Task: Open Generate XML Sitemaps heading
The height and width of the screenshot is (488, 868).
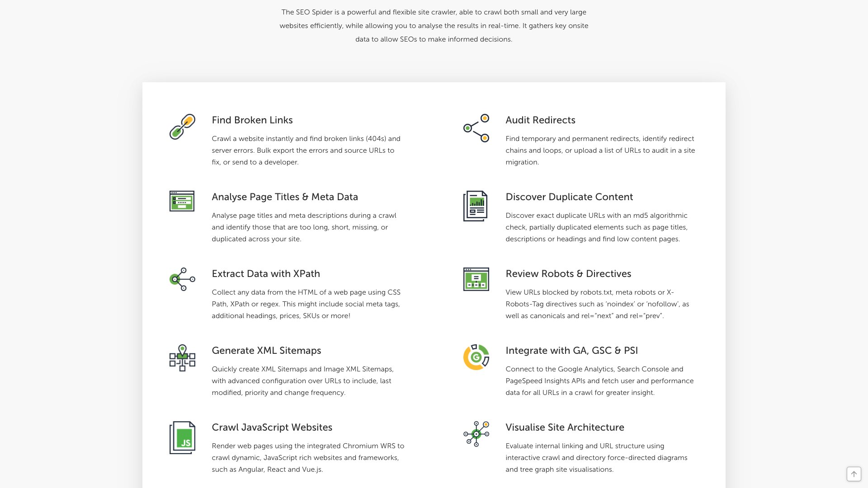Action: 266,351
